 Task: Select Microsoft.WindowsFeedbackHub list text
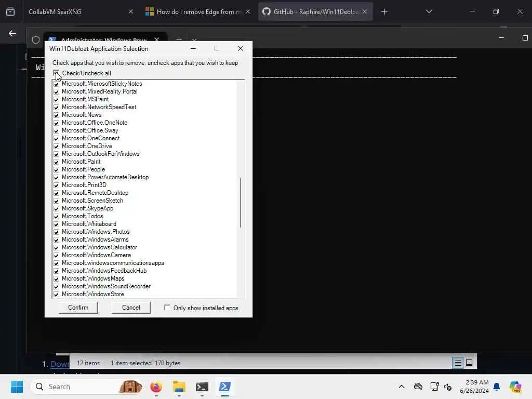pyautogui.click(x=104, y=271)
